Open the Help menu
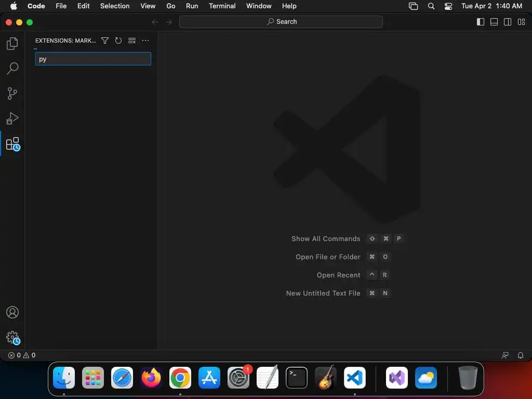The height and width of the screenshot is (399, 532). click(x=289, y=6)
